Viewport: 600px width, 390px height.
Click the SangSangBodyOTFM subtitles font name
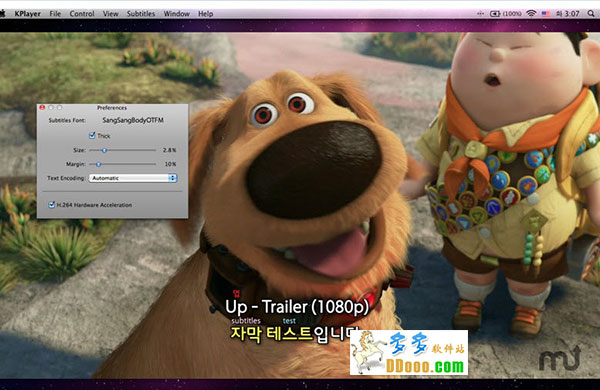tap(133, 120)
